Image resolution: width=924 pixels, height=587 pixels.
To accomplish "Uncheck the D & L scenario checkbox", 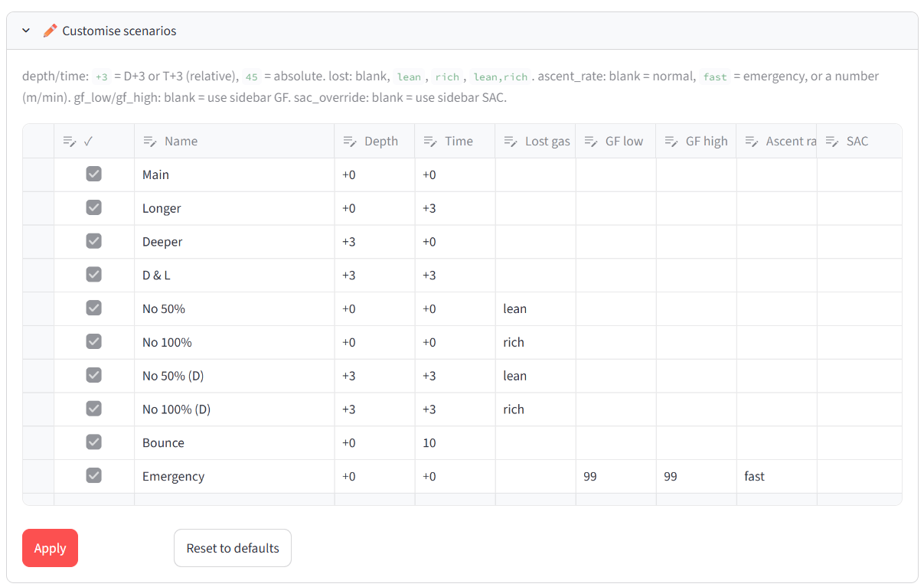I will point(93,274).
